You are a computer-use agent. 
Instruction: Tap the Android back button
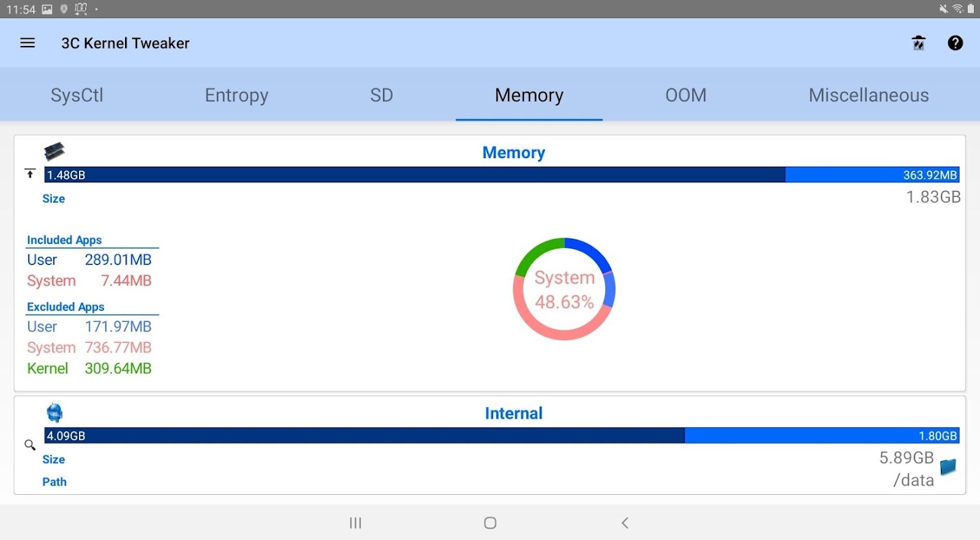[x=625, y=522]
